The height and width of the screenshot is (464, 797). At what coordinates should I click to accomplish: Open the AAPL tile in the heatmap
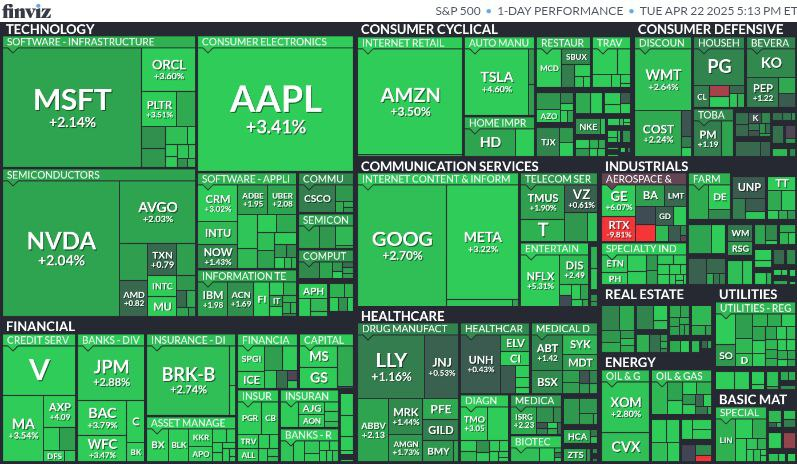click(276, 104)
